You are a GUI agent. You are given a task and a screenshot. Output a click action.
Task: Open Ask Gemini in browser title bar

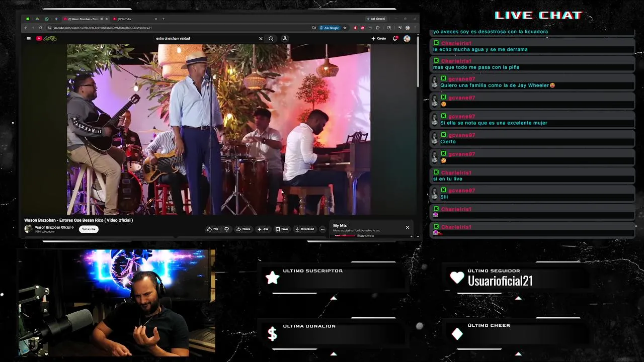376,19
